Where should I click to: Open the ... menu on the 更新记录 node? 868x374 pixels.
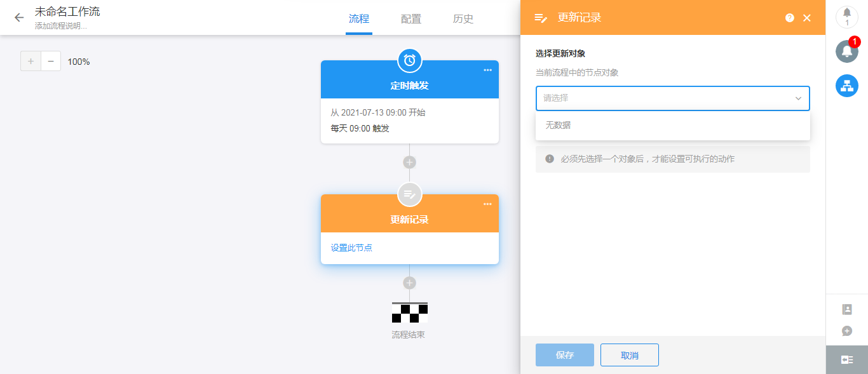pos(488,204)
